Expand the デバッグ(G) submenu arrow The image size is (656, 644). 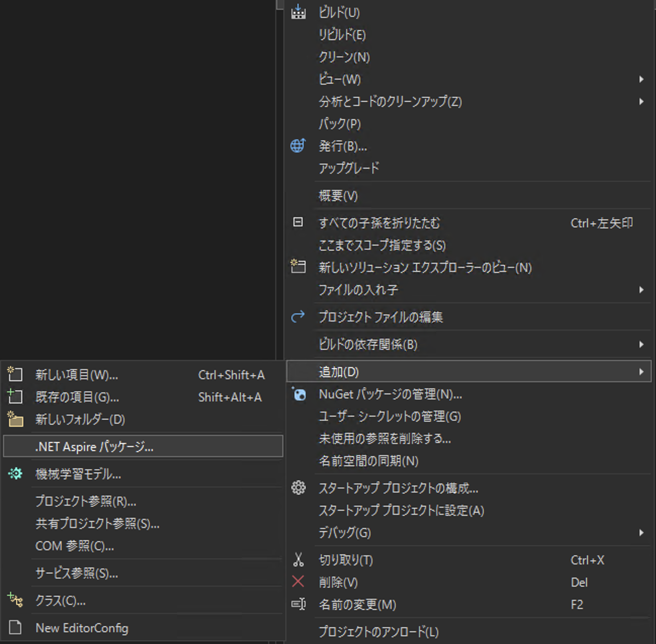641,533
